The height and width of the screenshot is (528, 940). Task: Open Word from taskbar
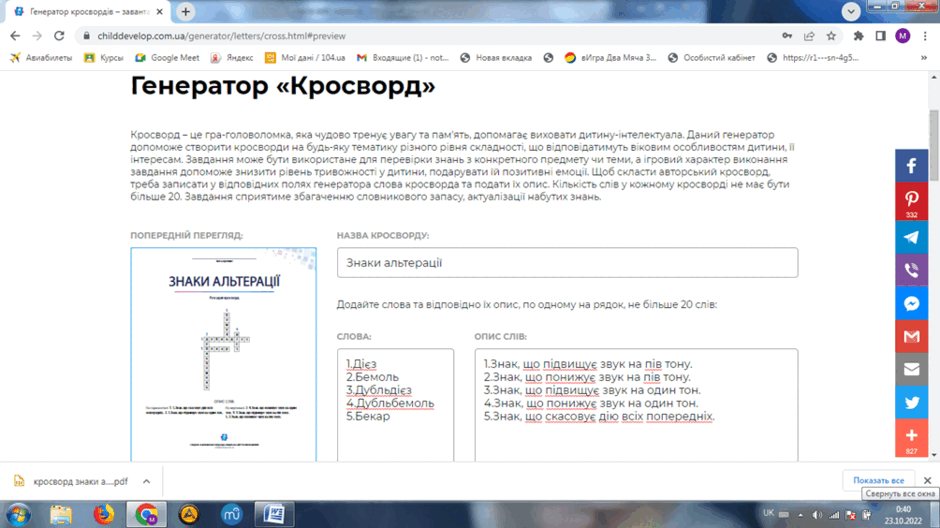(274, 514)
